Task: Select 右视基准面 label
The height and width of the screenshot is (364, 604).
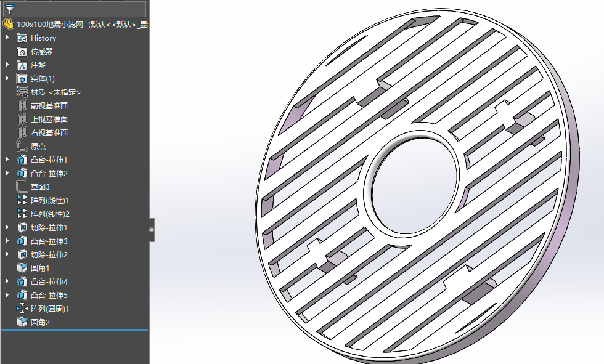Action: pyautogui.click(x=49, y=133)
